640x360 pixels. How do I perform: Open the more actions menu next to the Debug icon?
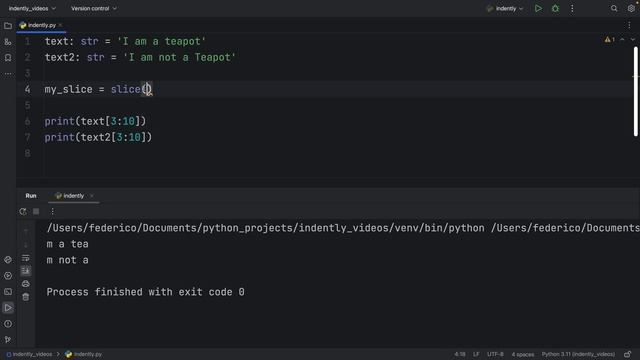click(572, 9)
